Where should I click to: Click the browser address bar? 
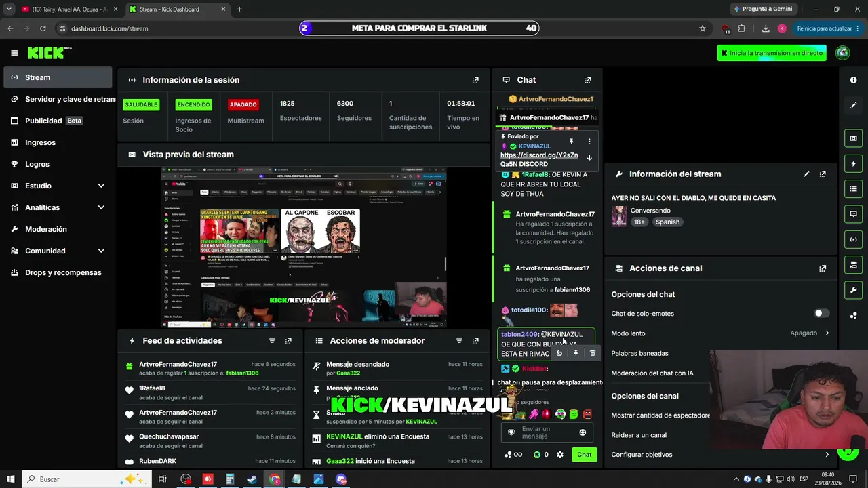pyautogui.click(x=380, y=28)
